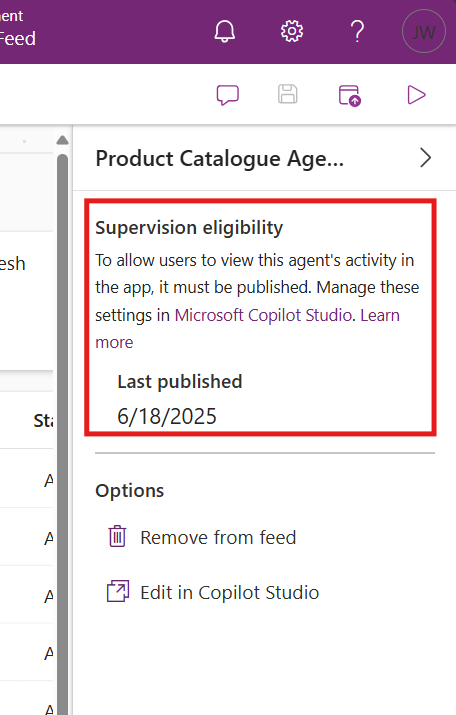Click the Feed title in the header
The width and height of the screenshot is (456, 715).
tap(17, 38)
